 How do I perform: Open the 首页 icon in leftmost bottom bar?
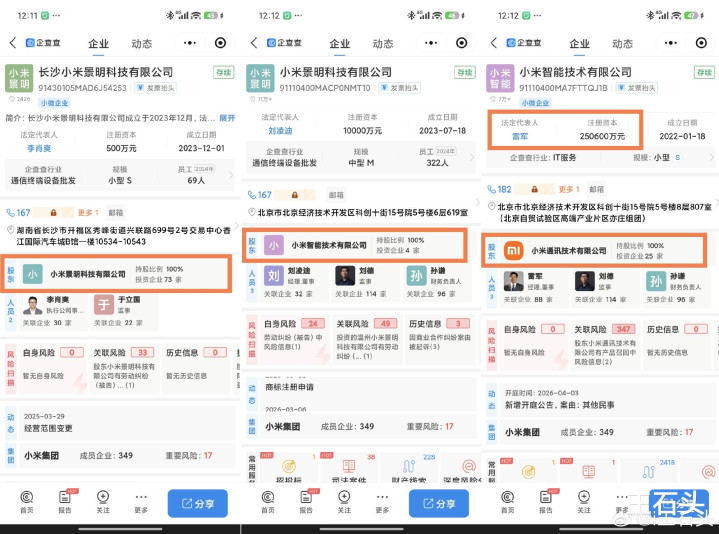tap(27, 501)
